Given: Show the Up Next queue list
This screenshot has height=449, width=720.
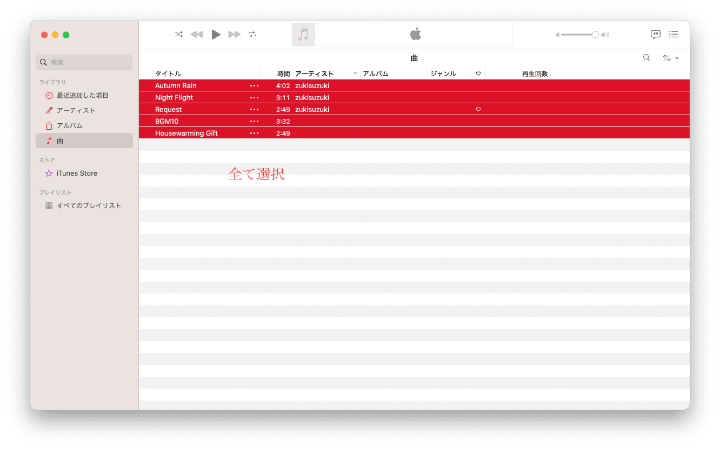Looking at the screenshot, I should [674, 34].
